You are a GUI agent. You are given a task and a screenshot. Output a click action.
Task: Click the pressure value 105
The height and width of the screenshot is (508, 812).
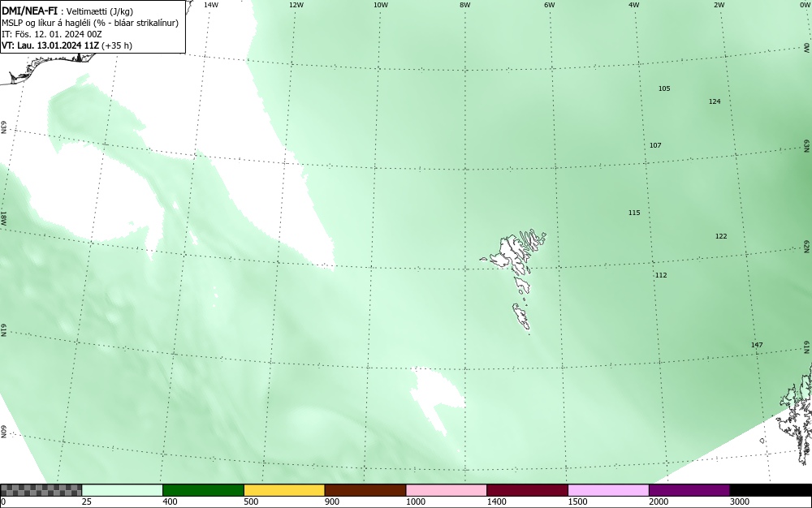coord(664,88)
